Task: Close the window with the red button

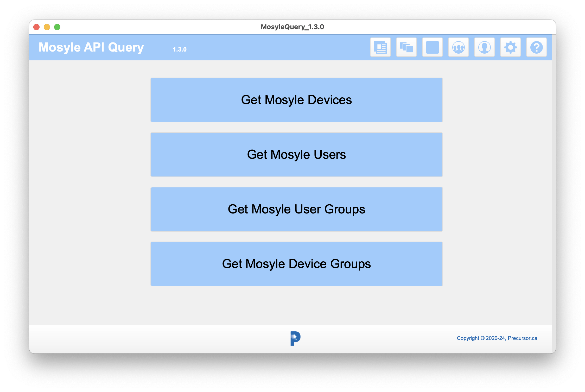Action: pyautogui.click(x=36, y=27)
